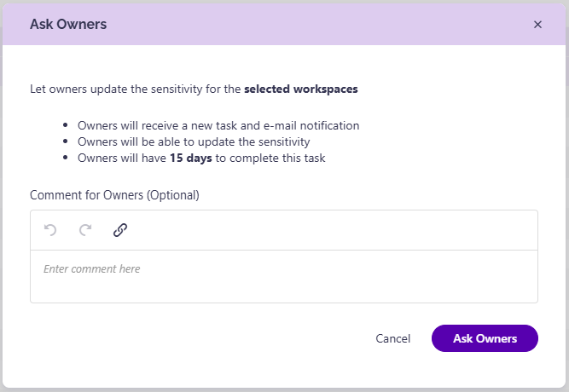This screenshot has height=392, width=569.
Task: Click the first bullet point dot
Action: pyautogui.click(x=66, y=125)
